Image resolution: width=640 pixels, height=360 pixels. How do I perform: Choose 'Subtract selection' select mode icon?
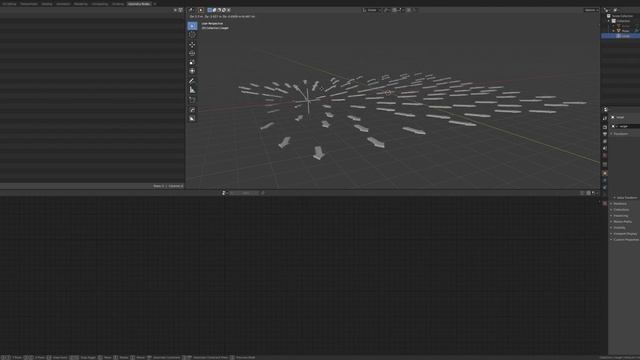click(x=219, y=10)
